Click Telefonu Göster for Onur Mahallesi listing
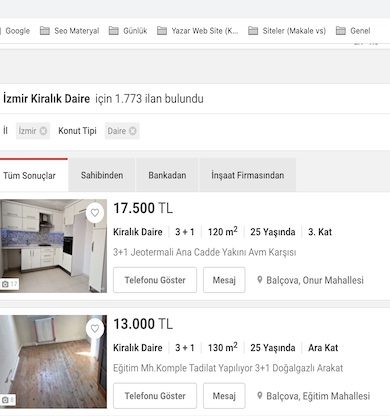 tap(155, 280)
